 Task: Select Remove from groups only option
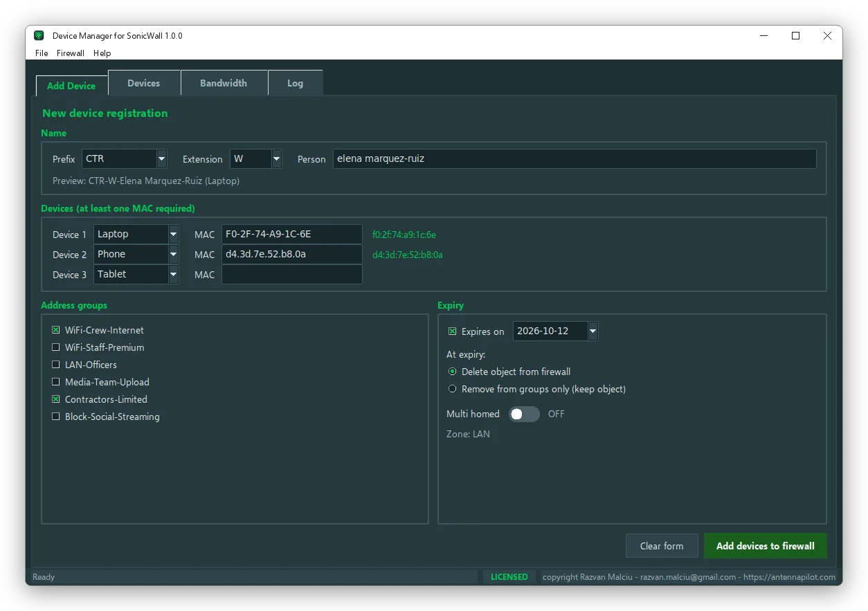(453, 389)
